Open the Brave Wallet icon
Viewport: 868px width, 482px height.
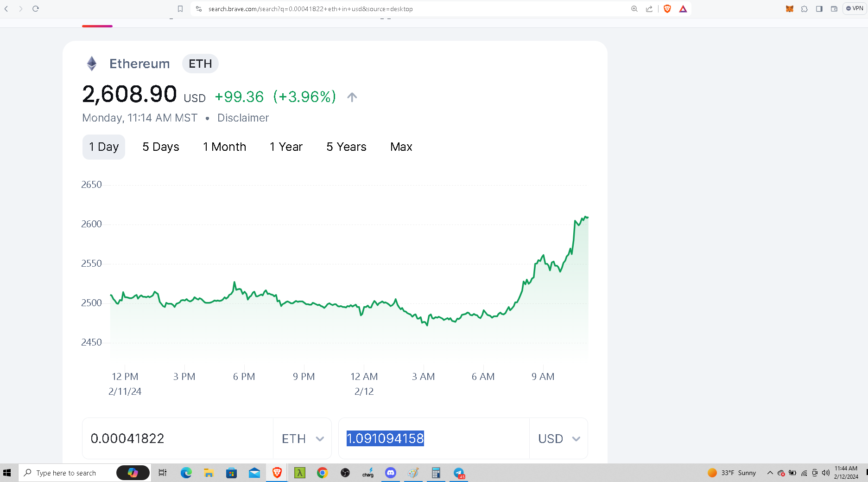834,9
